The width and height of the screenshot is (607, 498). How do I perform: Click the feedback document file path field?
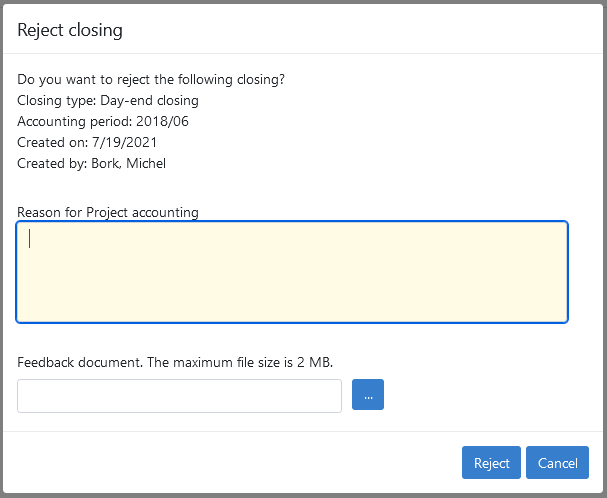[x=180, y=396]
